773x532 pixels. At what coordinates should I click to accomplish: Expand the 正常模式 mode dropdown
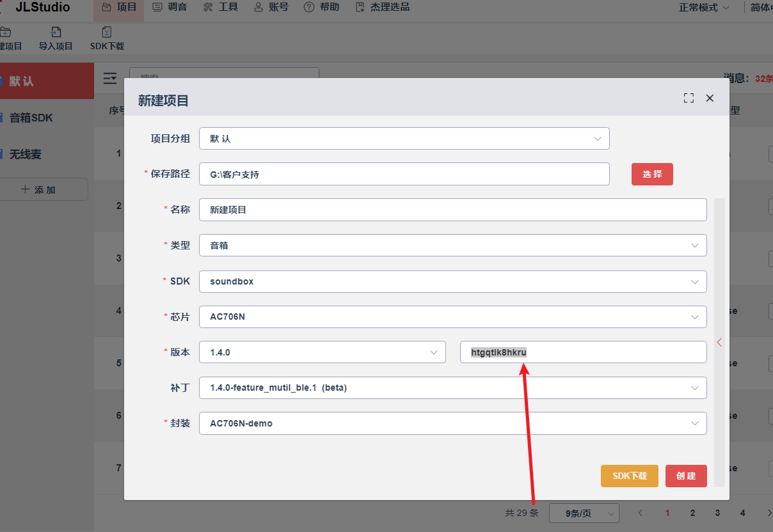point(704,8)
